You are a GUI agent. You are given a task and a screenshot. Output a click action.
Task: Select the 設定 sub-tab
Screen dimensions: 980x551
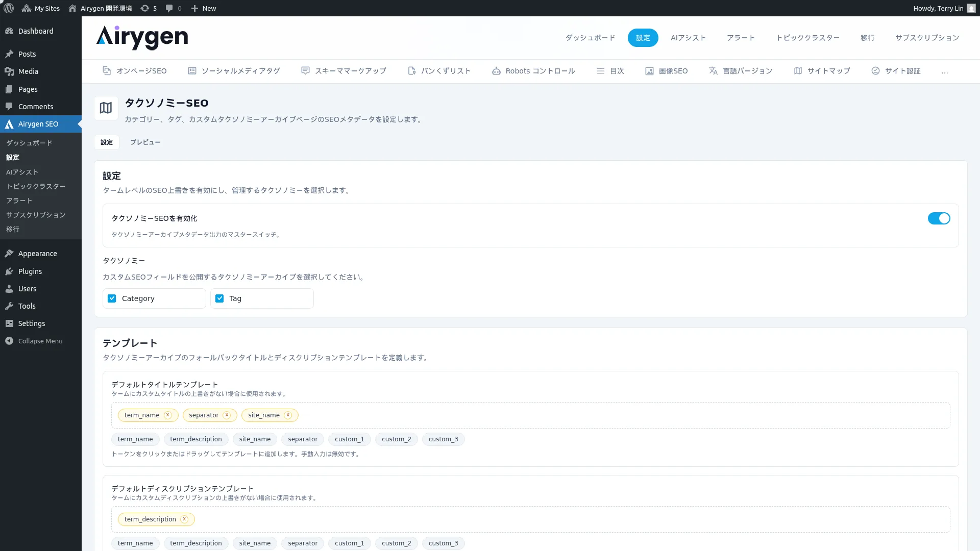coord(107,142)
